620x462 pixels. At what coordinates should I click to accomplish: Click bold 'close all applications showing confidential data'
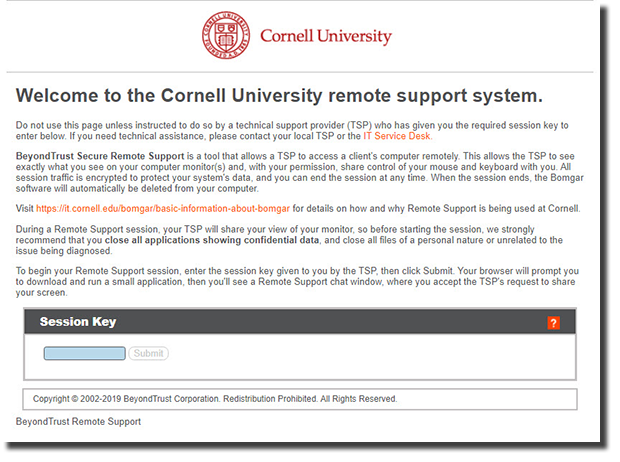[212, 240]
